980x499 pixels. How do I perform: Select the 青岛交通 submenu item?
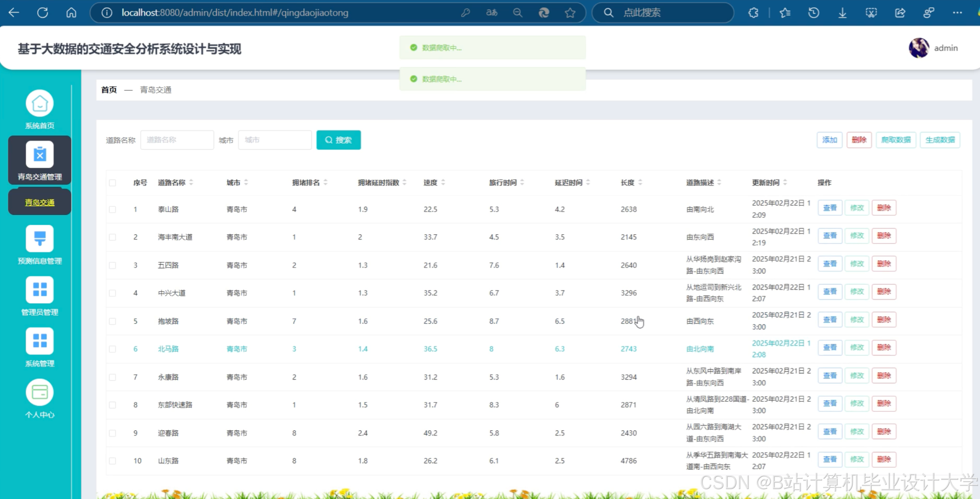point(39,202)
